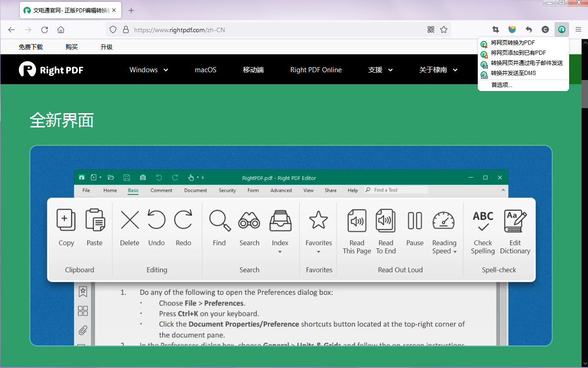This screenshot has width=588, height=368.
Task: Open the 移动端 nav link
Action: click(x=253, y=70)
